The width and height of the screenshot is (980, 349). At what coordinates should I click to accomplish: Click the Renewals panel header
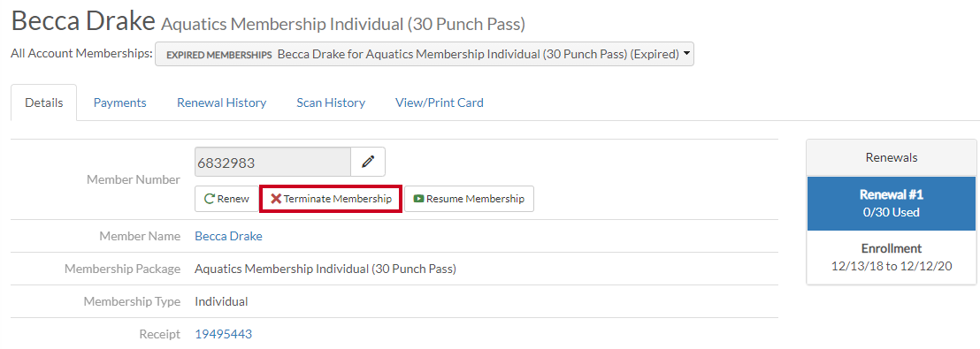[892, 158]
